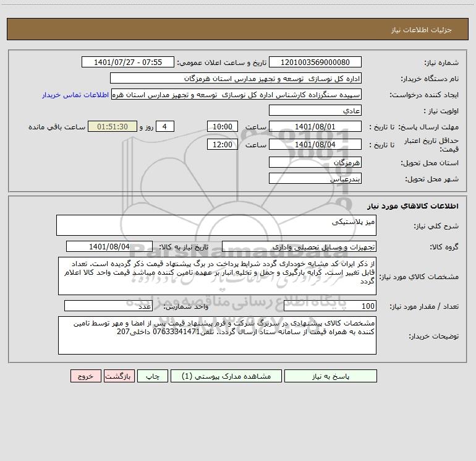Image resolution: width=476 pixels, height=461 pixels.
Task: Click the counting unit field عدد
Action: tap(108, 306)
